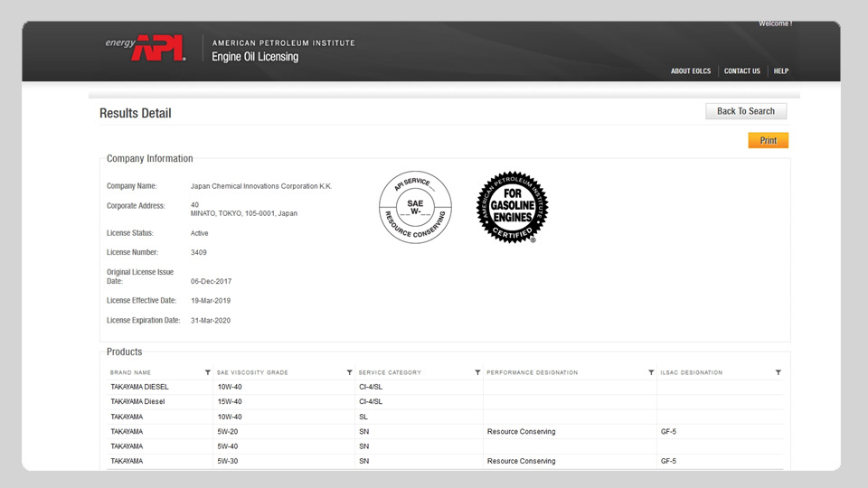868x488 pixels.
Task: Open the Service Category column filter
Action: (x=477, y=372)
